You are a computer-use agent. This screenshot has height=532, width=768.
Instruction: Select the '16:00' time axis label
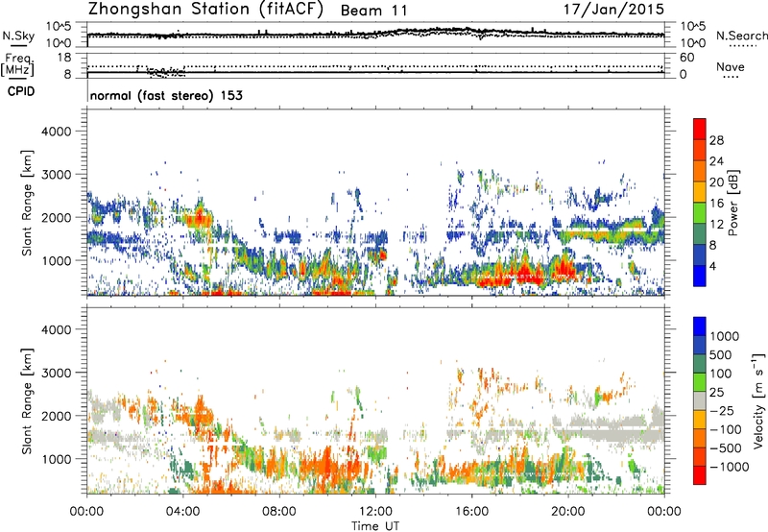[471, 512]
